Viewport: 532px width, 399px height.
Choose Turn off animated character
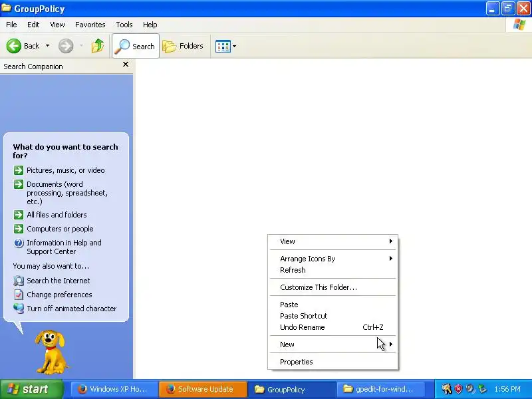click(x=72, y=309)
